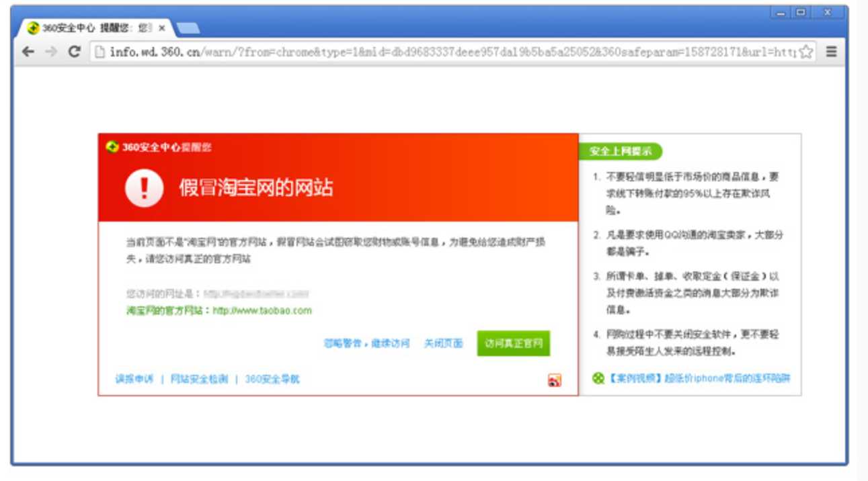Click the 360安全中心 logo in red header

(x=113, y=147)
